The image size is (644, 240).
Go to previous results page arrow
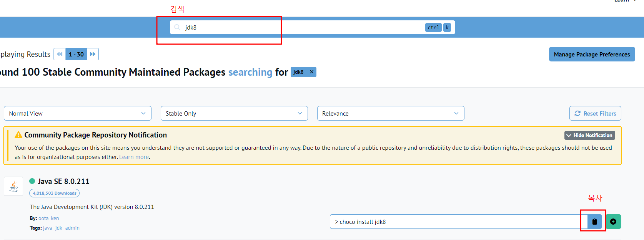click(x=60, y=54)
